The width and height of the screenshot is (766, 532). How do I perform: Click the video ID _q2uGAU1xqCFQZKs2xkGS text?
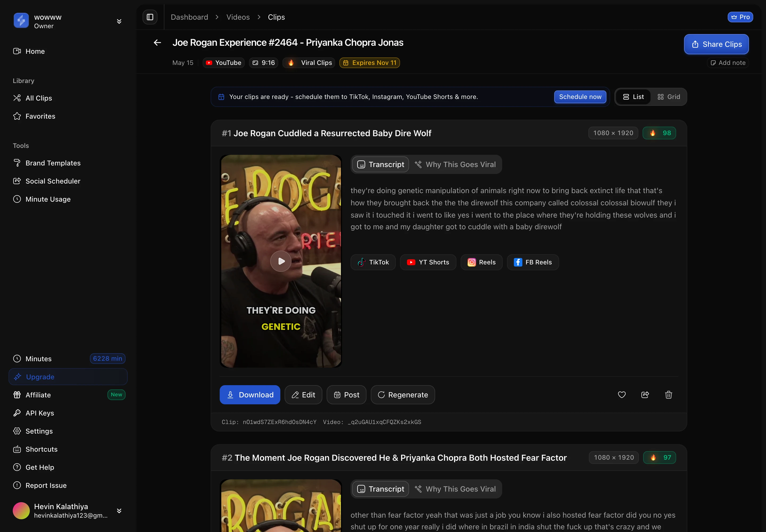point(384,422)
